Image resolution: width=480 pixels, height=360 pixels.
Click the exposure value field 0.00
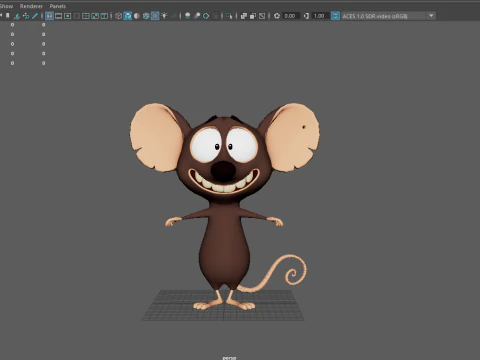click(x=291, y=16)
